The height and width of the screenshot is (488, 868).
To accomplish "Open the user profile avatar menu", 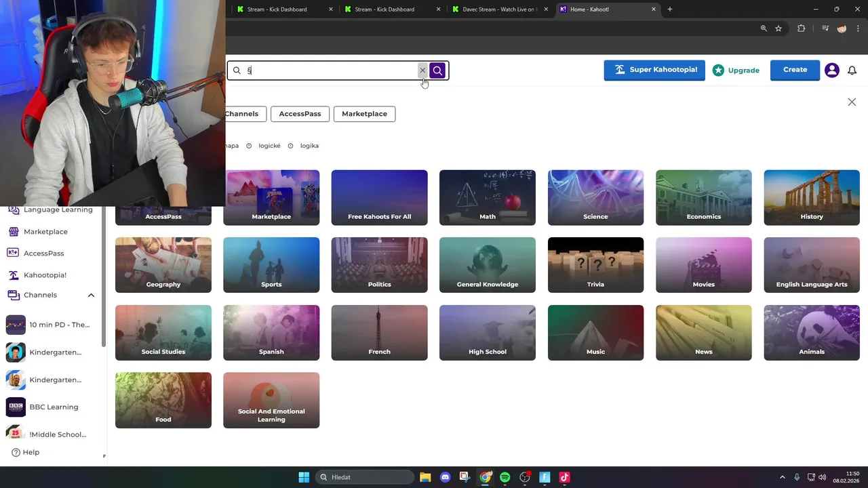I will 832,70.
